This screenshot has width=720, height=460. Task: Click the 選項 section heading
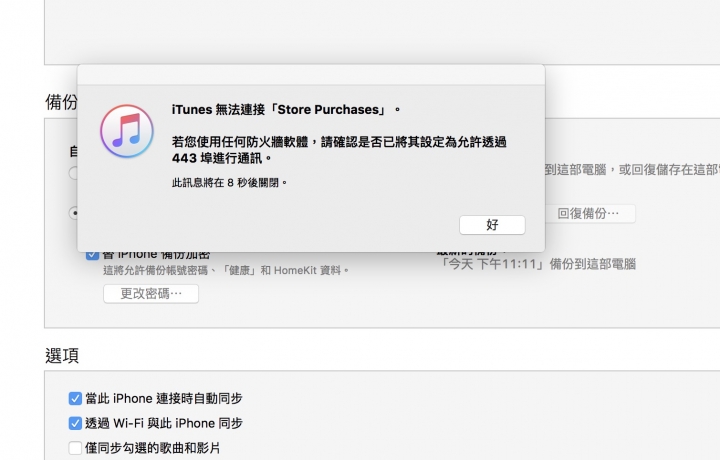[62, 356]
